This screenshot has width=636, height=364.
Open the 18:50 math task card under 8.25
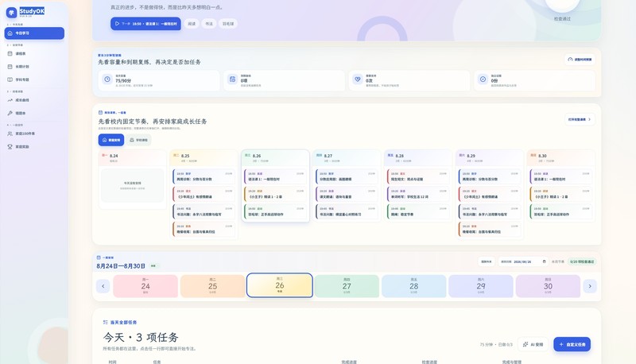tap(204, 176)
